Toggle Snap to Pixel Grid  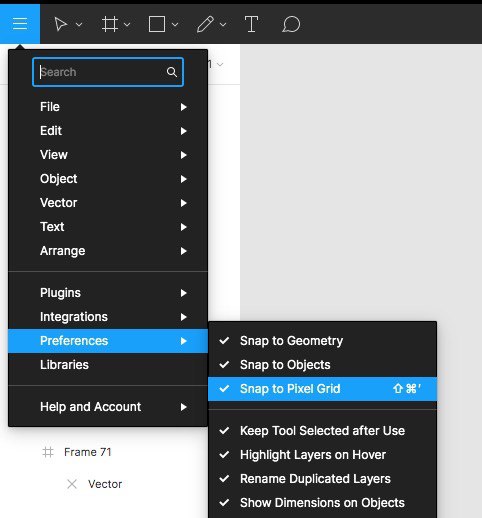(322, 389)
